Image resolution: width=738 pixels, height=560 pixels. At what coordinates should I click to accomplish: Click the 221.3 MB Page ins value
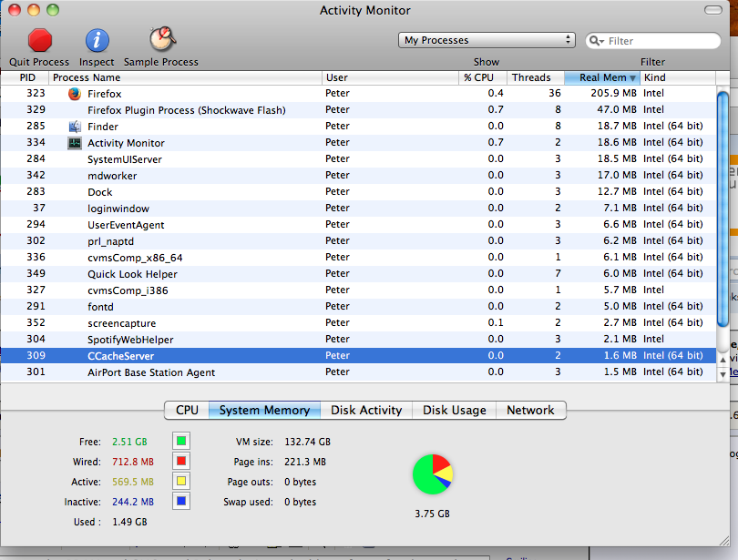pyautogui.click(x=305, y=462)
